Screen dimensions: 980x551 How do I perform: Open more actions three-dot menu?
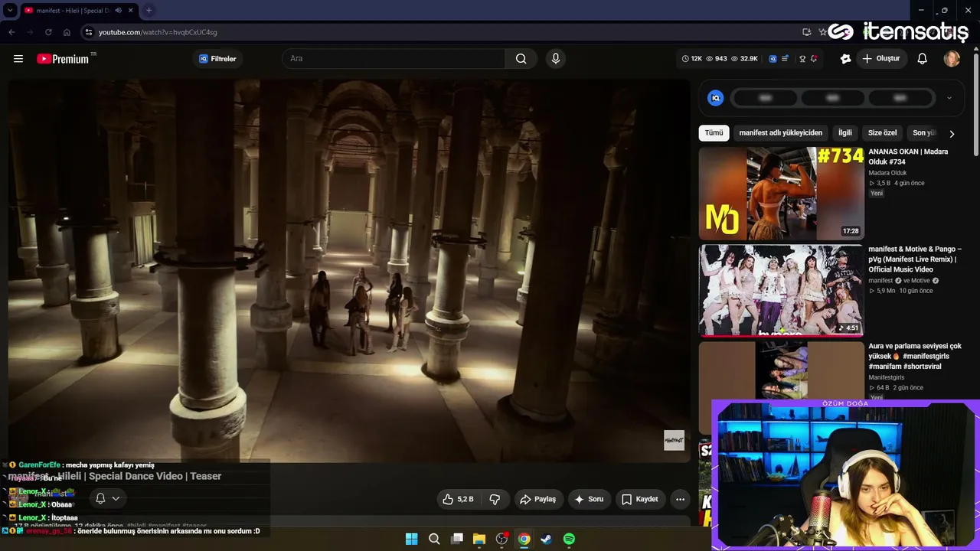[x=680, y=499]
